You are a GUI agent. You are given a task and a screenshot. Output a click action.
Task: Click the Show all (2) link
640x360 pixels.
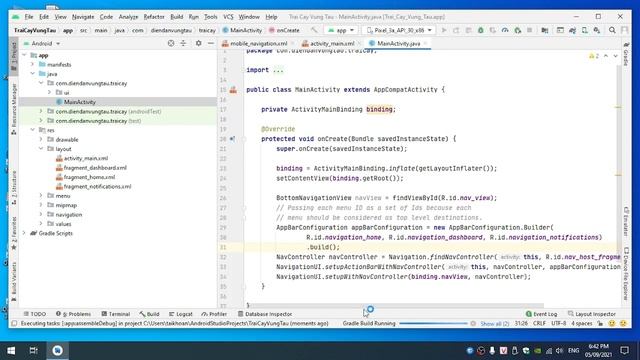[495, 324]
